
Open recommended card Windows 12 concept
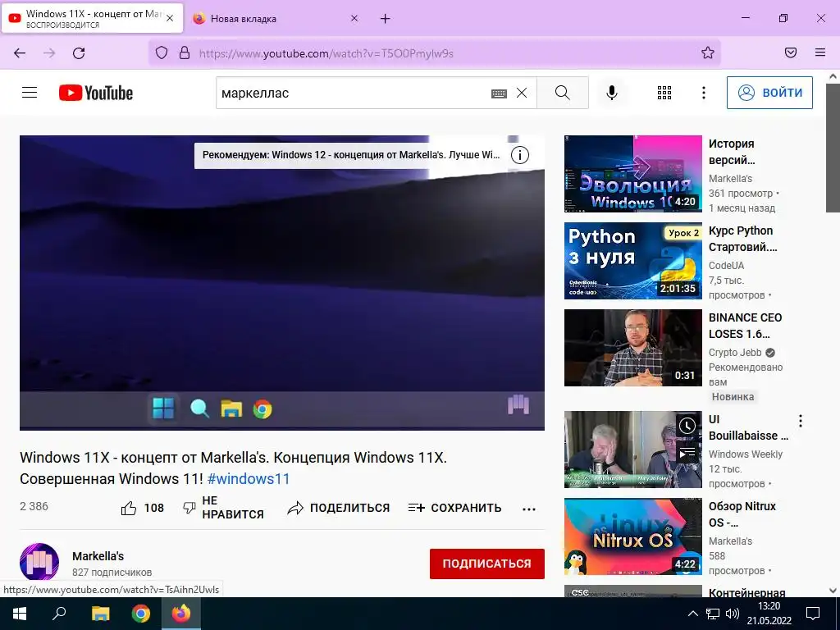tap(351, 155)
